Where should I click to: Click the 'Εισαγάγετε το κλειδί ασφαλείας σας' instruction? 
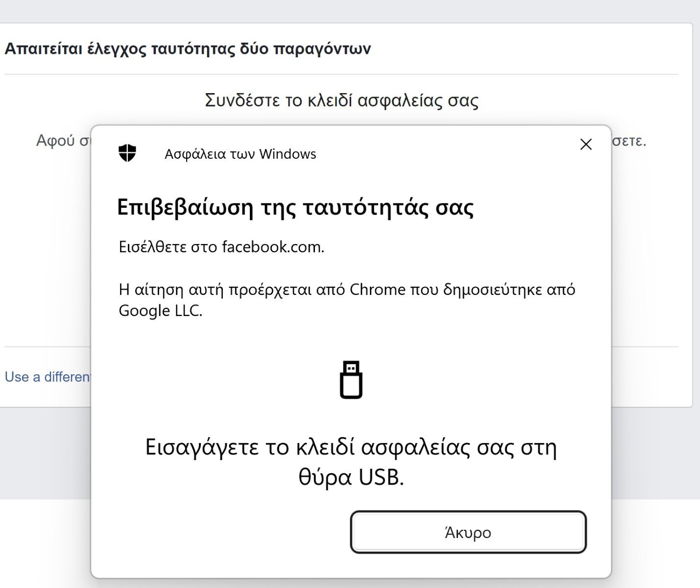(x=351, y=447)
